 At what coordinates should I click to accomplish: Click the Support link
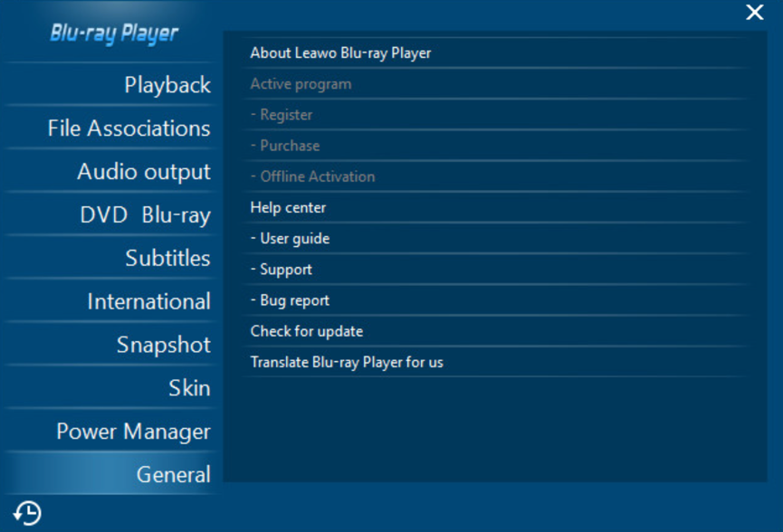click(495, 270)
